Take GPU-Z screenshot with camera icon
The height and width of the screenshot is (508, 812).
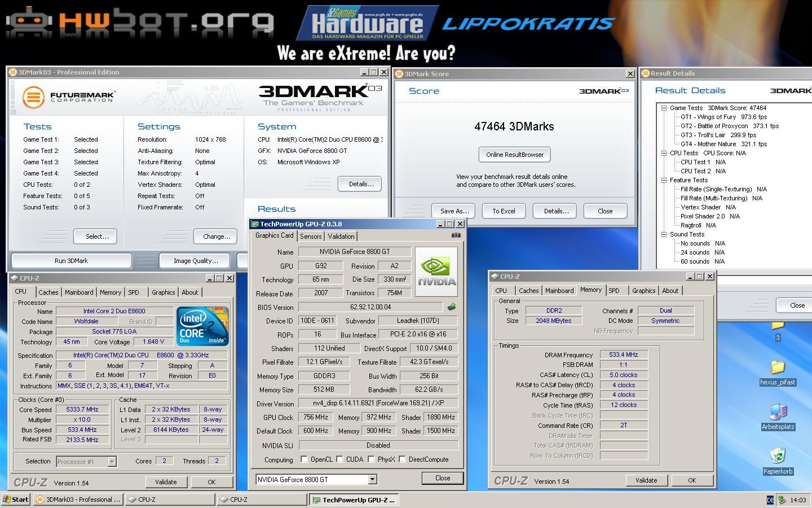pos(456,235)
